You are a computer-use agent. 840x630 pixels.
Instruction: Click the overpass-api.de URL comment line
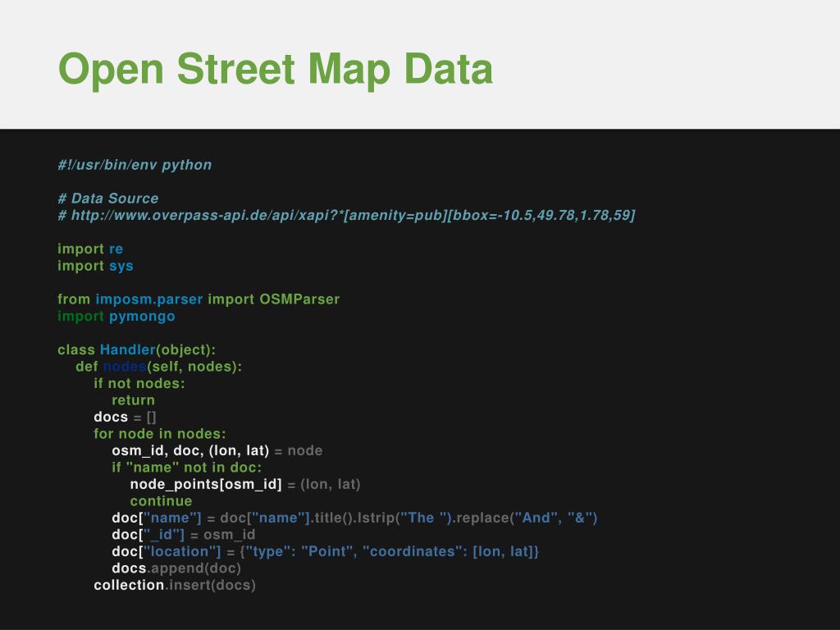coord(347,216)
